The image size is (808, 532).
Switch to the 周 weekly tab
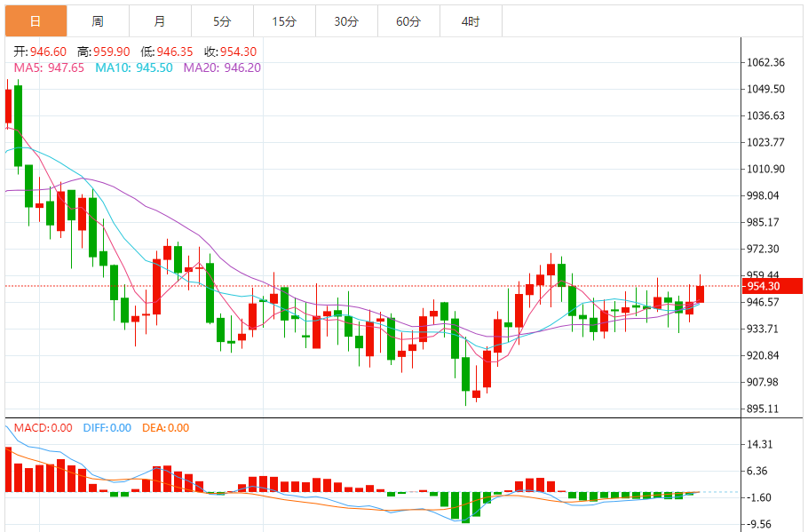98,21
